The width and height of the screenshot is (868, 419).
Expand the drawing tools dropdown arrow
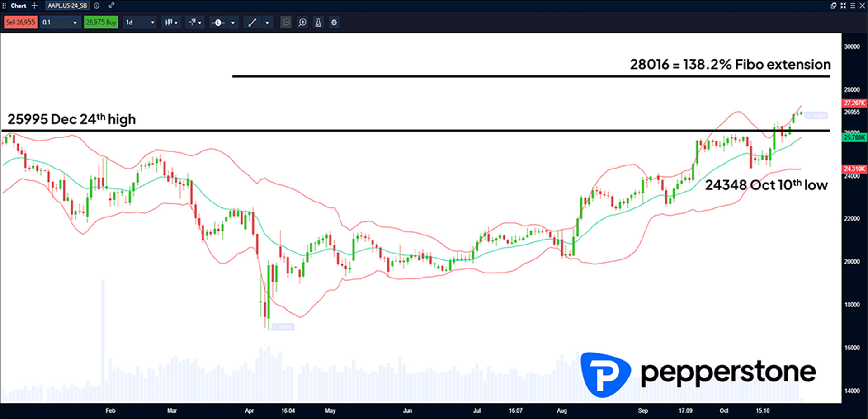pos(267,22)
